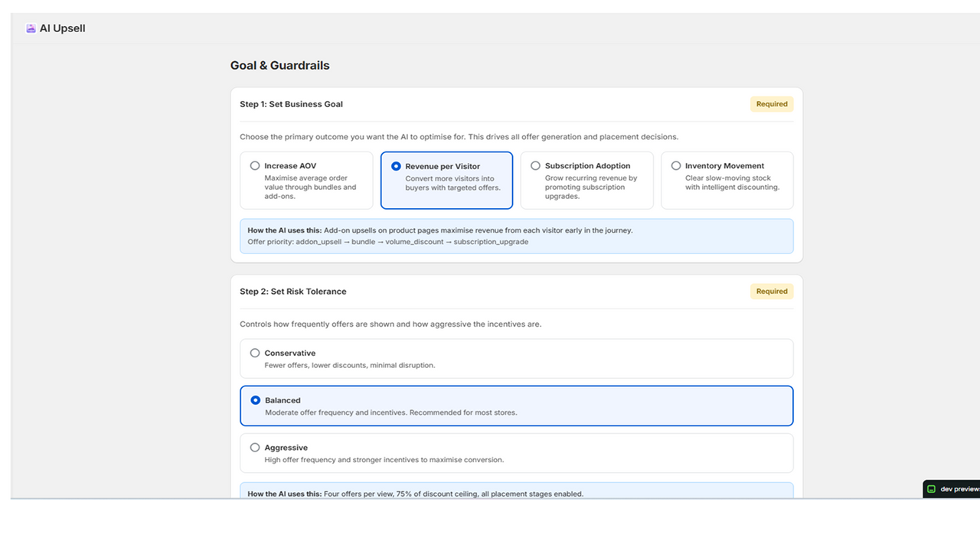Click 'Maximise average order value' description
The height and width of the screenshot is (551, 980).
pyautogui.click(x=310, y=187)
